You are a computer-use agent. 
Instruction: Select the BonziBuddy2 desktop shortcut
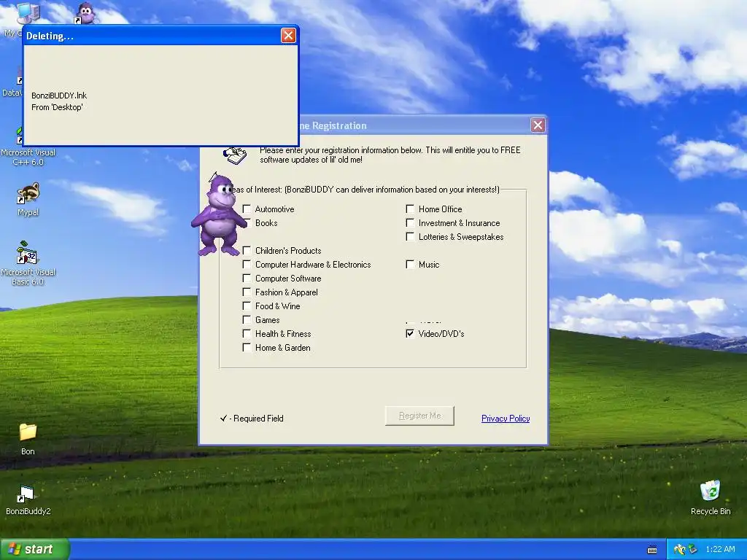pyautogui.click(x=28, y=499)
